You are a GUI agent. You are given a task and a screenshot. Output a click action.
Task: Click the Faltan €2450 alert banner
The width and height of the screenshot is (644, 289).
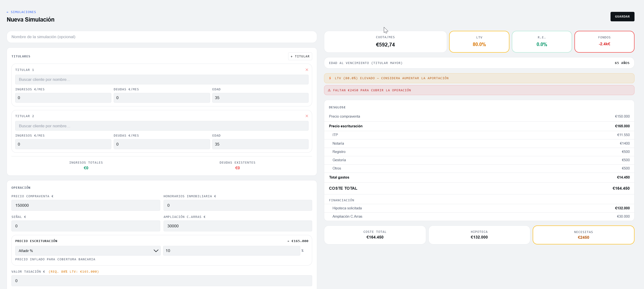click(x=479, y=90)
